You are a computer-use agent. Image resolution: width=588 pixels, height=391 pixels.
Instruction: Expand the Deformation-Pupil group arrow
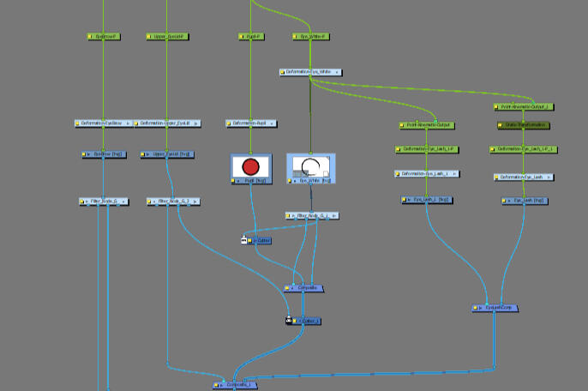pyautogui.click(x=273, y=123)
